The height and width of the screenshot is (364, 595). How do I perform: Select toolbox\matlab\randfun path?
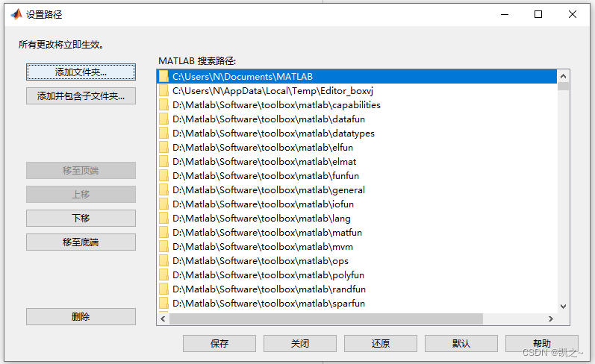[x=357, y=289]
